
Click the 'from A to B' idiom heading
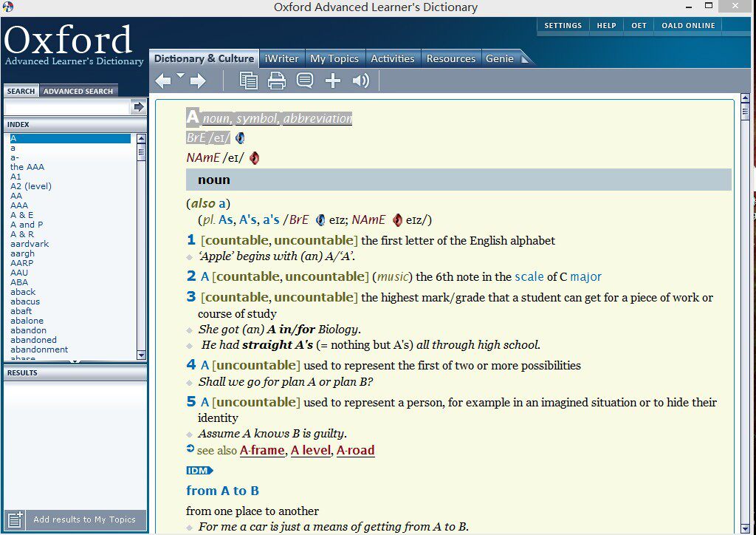[x=222, y=491]
